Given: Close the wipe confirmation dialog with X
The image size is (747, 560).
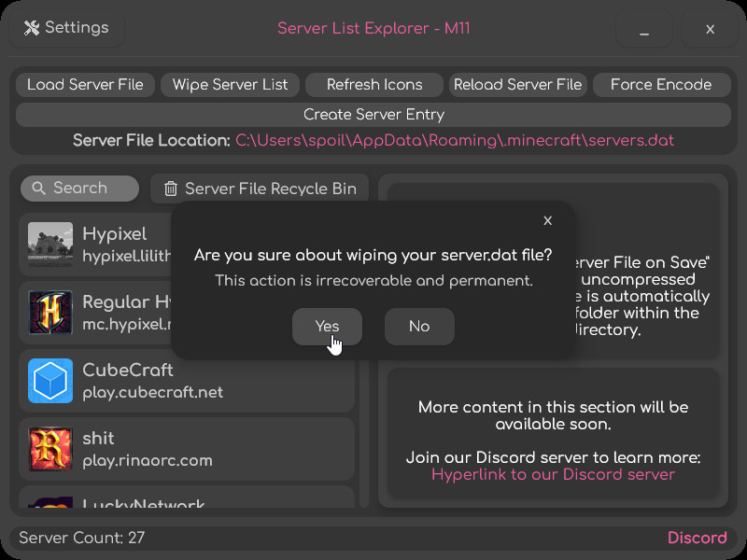Looking at the screenshot, I should tap(548, 221).
